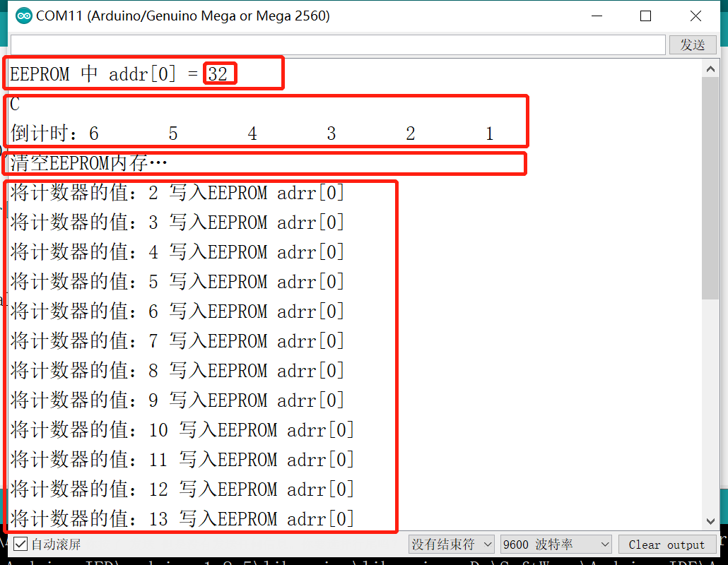Click the scrollbar up arrow
This screenshot has width=728, height=565.
click(711, 68)
